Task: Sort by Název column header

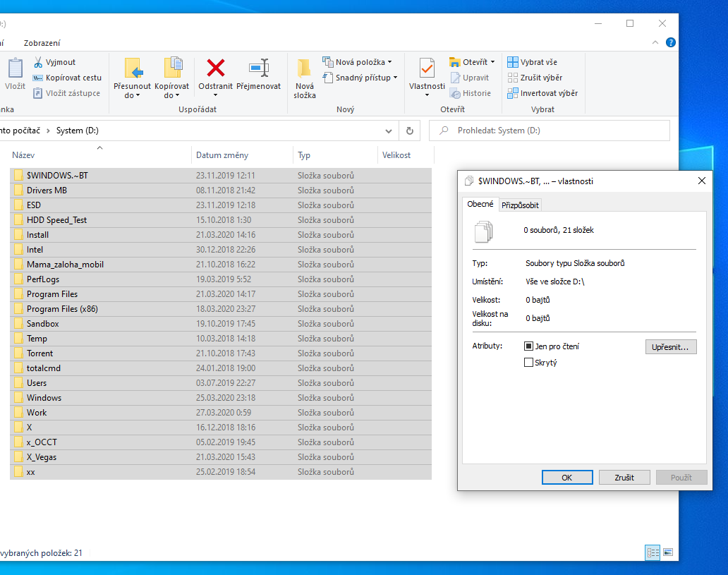Action: 100,155
